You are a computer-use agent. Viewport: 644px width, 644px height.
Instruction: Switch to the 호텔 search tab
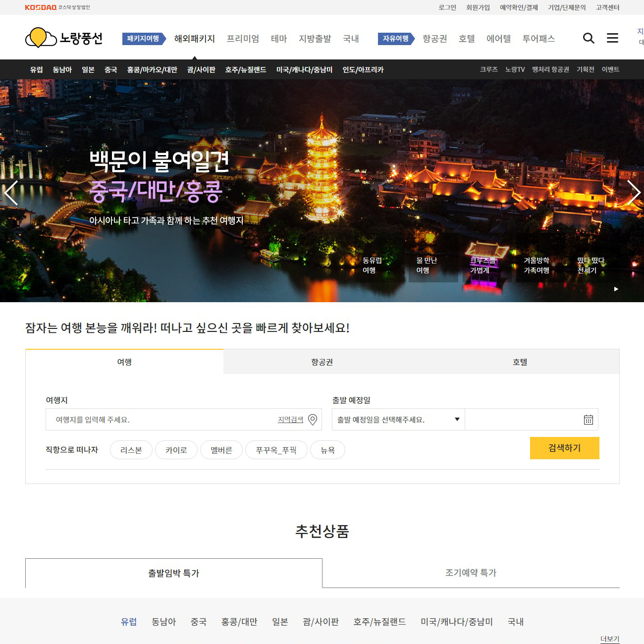(x=520, y=362)
